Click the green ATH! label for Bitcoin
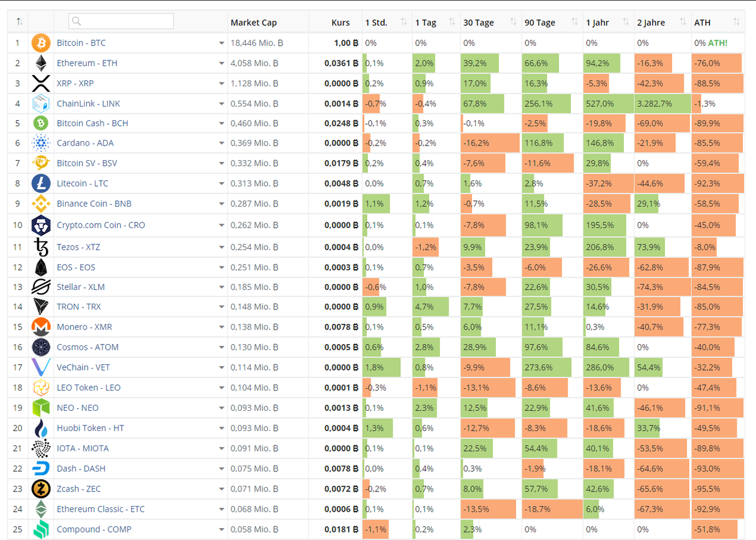This screenshot has height=540, width=756. pyautogui.click(x=718, y=43)
